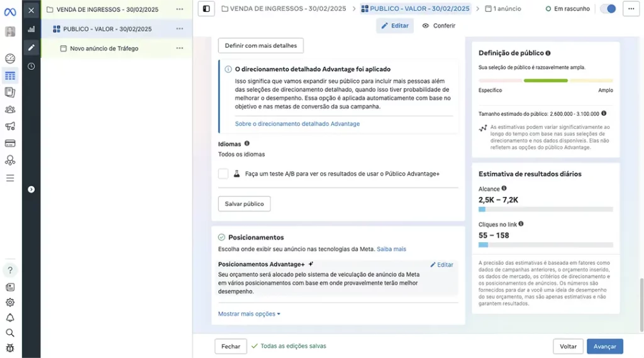
Task: Toggle the Em rascunho status switch
Action: [x=608, y=9]
